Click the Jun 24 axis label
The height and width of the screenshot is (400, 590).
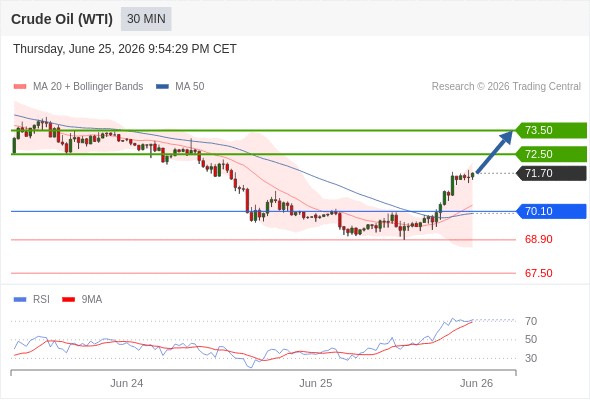pyautogui.click(x=126, y=383)
